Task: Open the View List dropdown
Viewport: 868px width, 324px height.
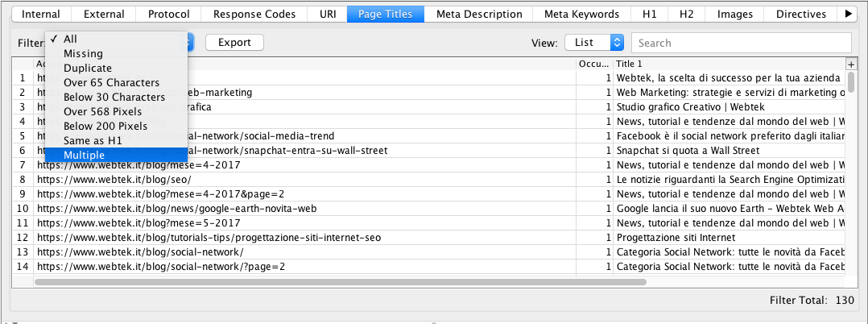Action: click(594, 43)
